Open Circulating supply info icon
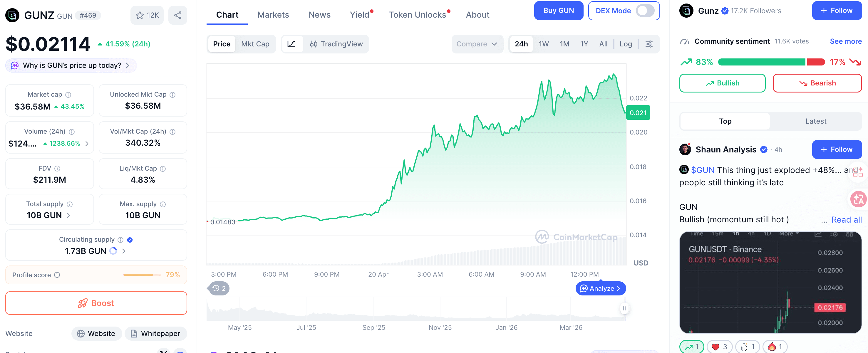868x353 pixels. click(120, 240)
